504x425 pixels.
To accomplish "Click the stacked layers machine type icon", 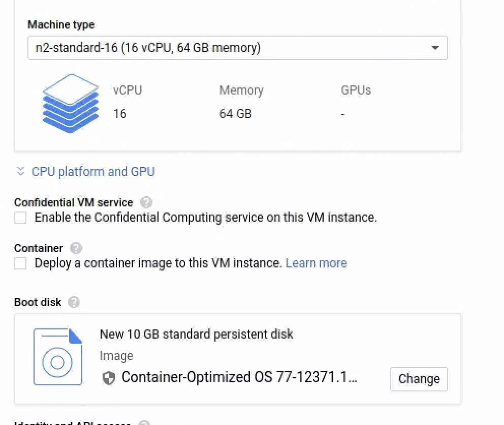I will [x=70, y=104].
